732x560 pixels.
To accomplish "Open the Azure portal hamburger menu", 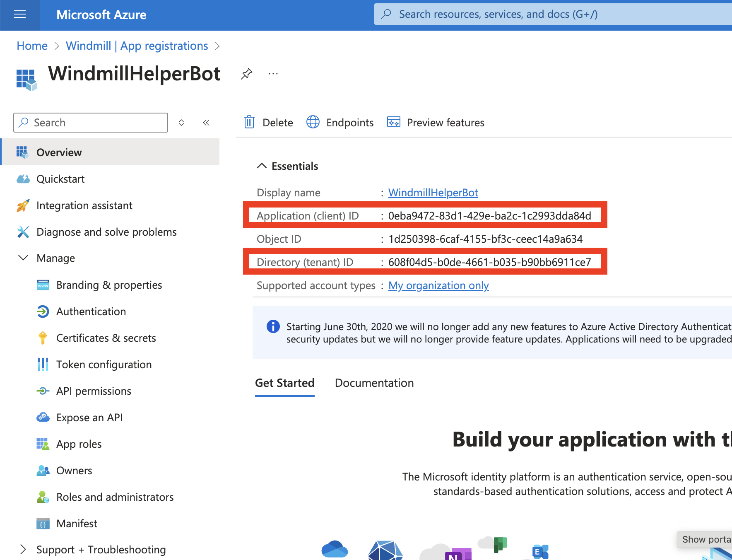I will [x=20, y=14].
